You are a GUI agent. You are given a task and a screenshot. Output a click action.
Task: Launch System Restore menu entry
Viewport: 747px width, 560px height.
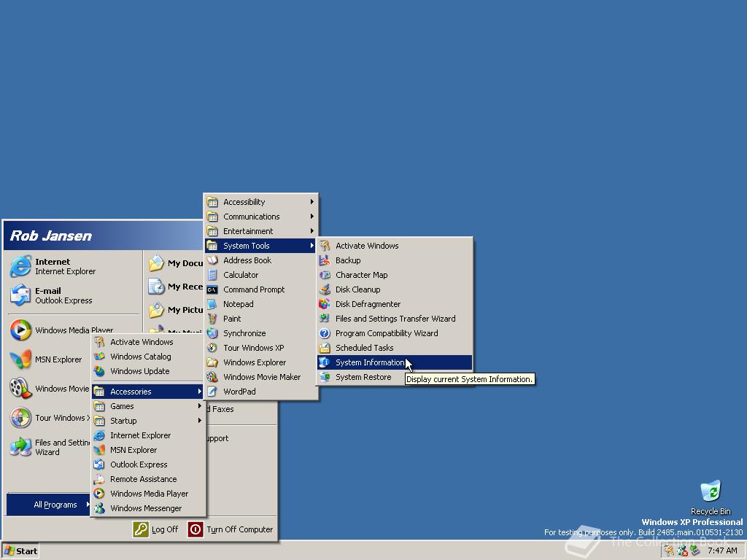[395, 377]
